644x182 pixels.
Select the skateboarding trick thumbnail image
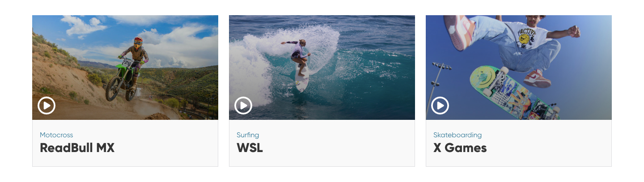(x=519, y=68)
